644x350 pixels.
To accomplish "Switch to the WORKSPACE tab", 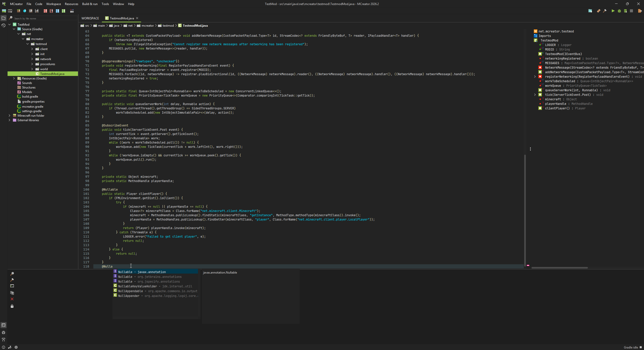I will [x=90, y=18].
